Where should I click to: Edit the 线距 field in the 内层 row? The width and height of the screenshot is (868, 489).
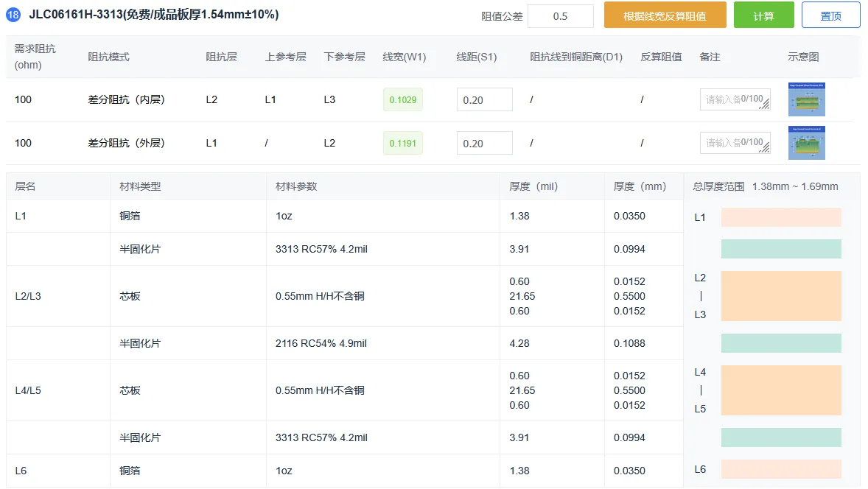click(484, 99)
